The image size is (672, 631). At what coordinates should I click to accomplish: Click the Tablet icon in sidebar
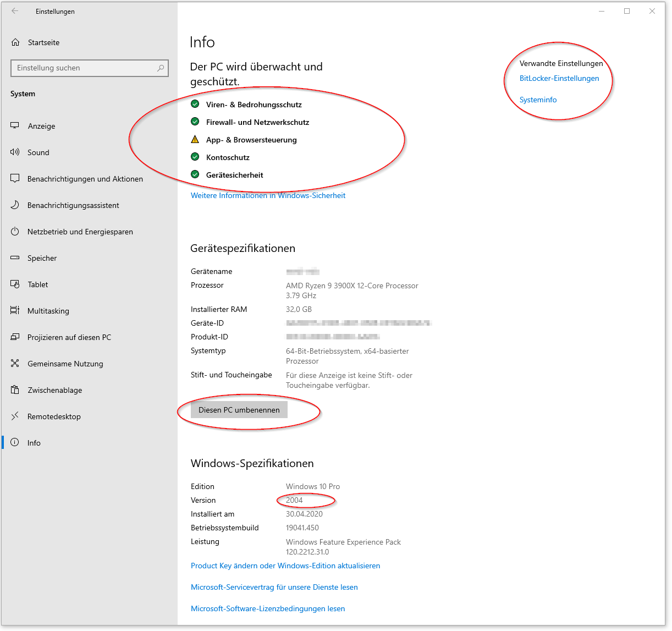click(15, 284)
